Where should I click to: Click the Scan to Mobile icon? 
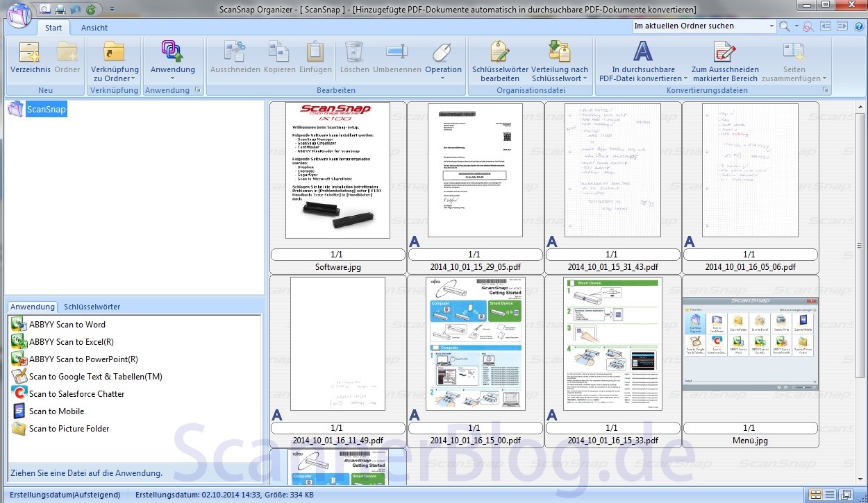pos(19,411)
